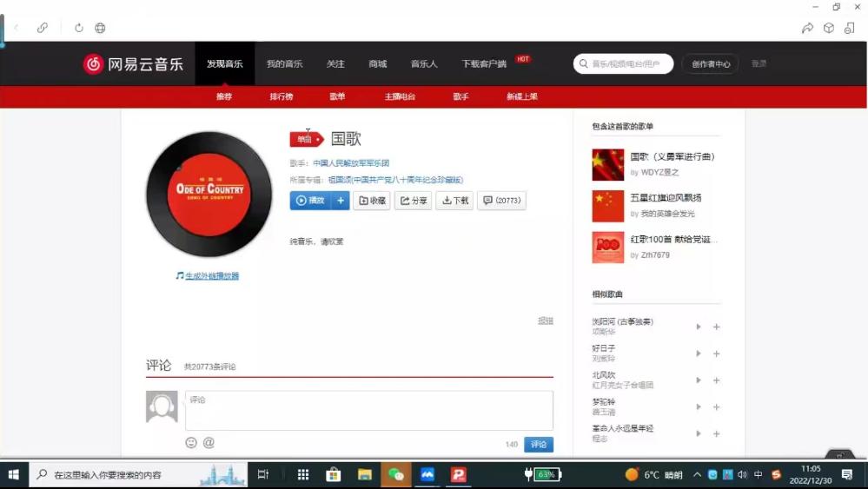Click the NetEase Cloud Music logo
Viewport: 868px width, 489px height.
coord(133,64)
